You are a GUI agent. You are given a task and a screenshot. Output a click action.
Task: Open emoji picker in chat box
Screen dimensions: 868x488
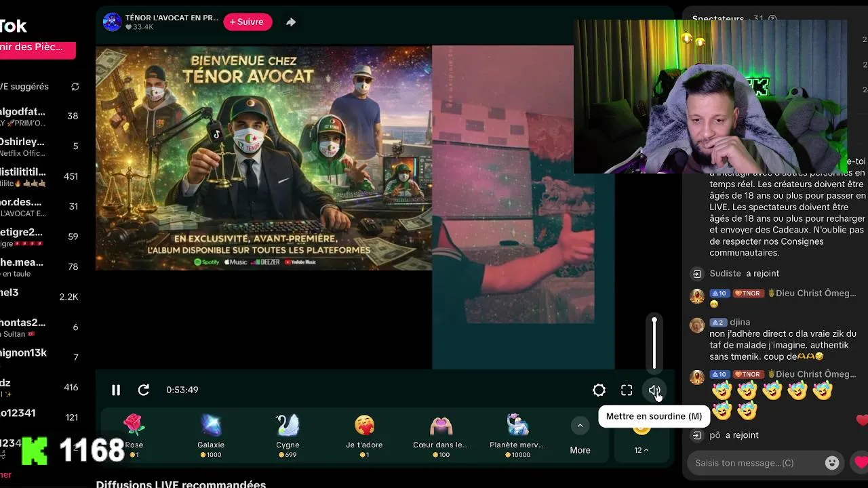click(832, 463)
